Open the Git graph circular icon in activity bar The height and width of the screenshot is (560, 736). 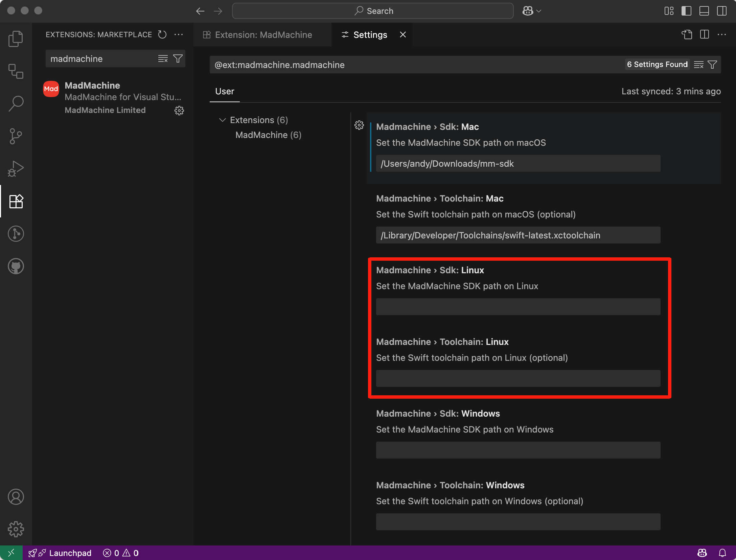(x=16, y=234)
